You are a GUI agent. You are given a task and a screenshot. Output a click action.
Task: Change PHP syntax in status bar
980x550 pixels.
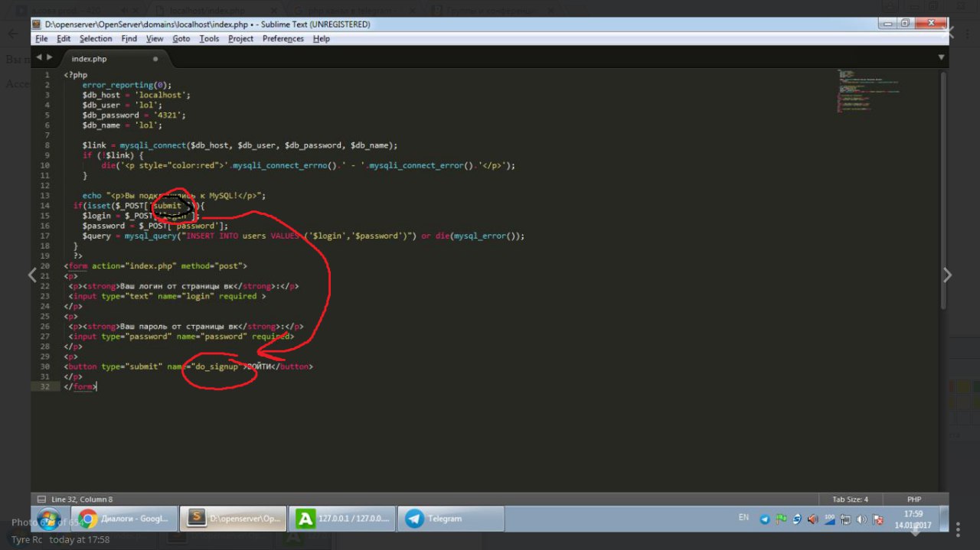click(913, 500)
